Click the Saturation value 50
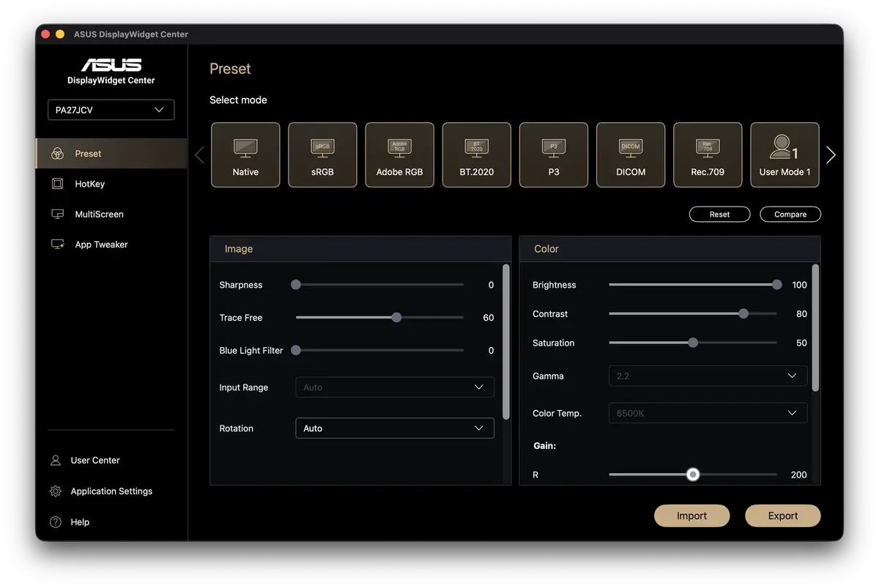Image resolution: width=879 pixels, height=588 pixels. pos(801,343)
